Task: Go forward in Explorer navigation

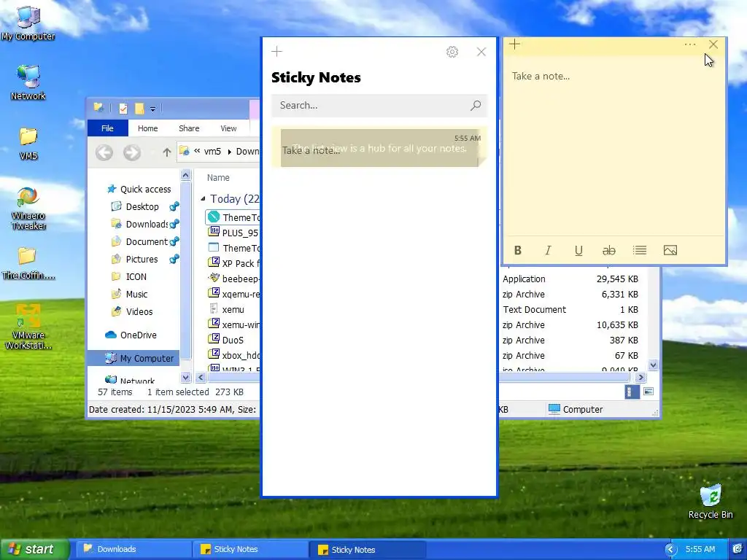Action: click(x=132, y=152)
